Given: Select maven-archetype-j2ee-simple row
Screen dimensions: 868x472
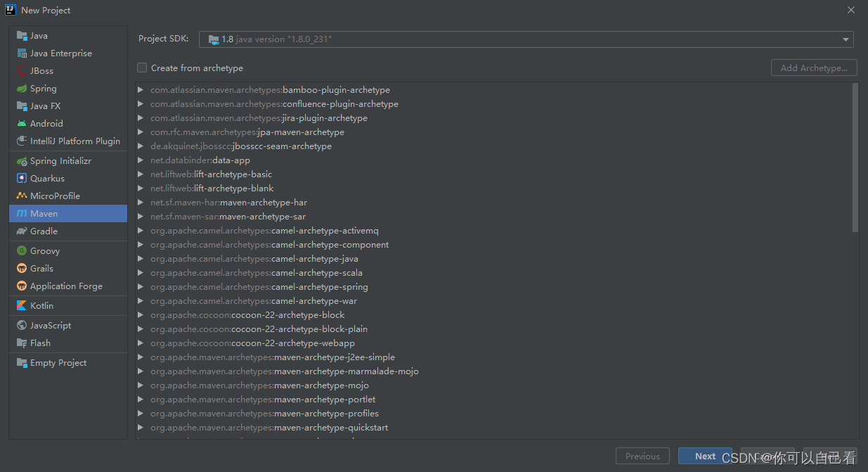Looking at the screenshot, I should point(493,357).
